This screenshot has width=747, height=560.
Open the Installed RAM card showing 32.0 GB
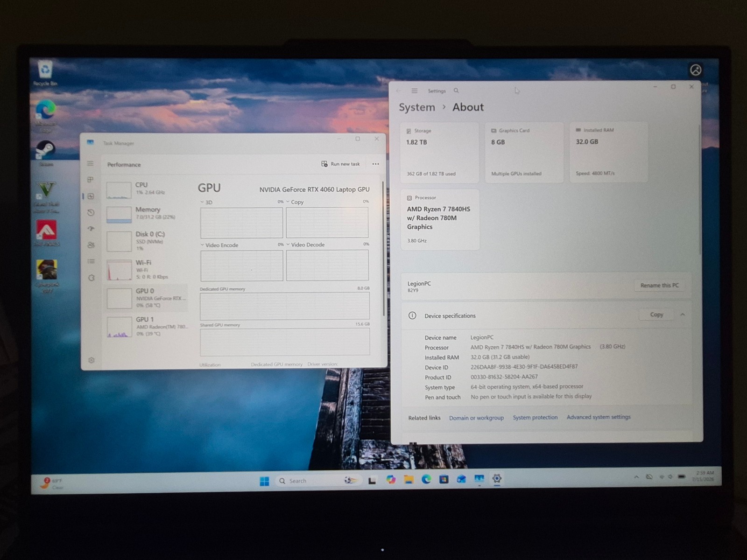click(609, 152)
